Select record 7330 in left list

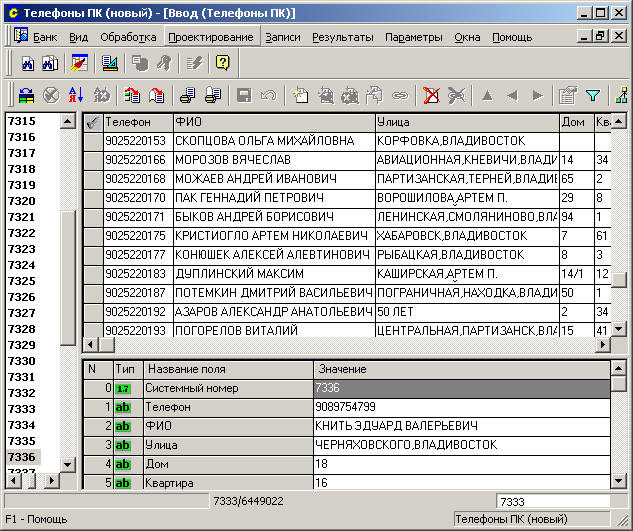22,361
